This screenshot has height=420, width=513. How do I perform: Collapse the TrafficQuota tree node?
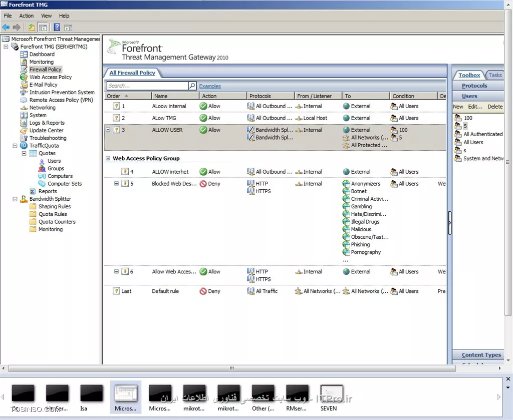(x=15, y=146)
